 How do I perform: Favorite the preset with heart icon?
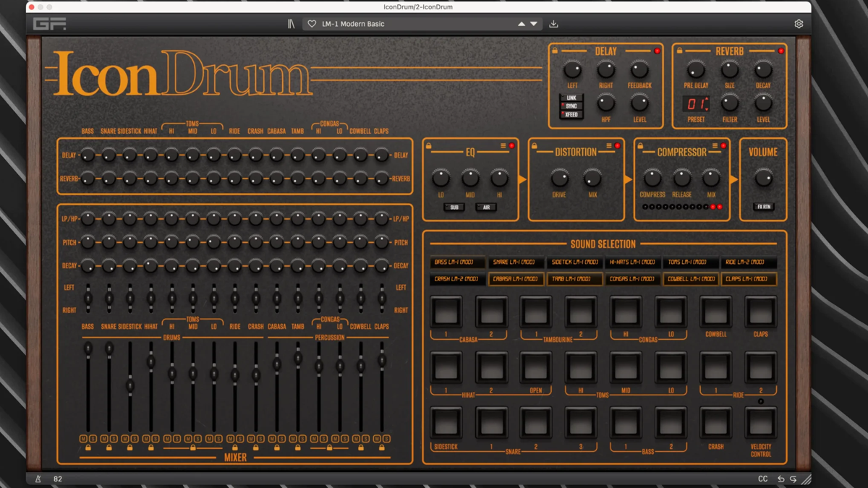(312, 24)
